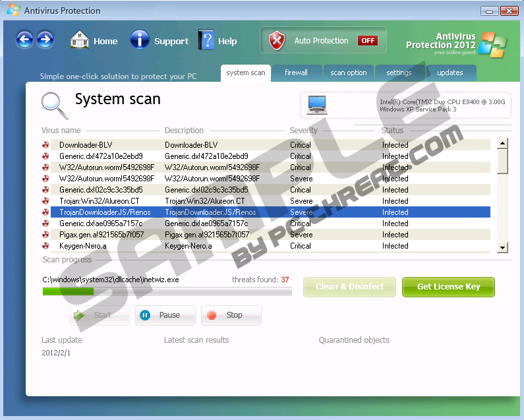
Task: Click the Start scan button
Action: coord(100,315)
